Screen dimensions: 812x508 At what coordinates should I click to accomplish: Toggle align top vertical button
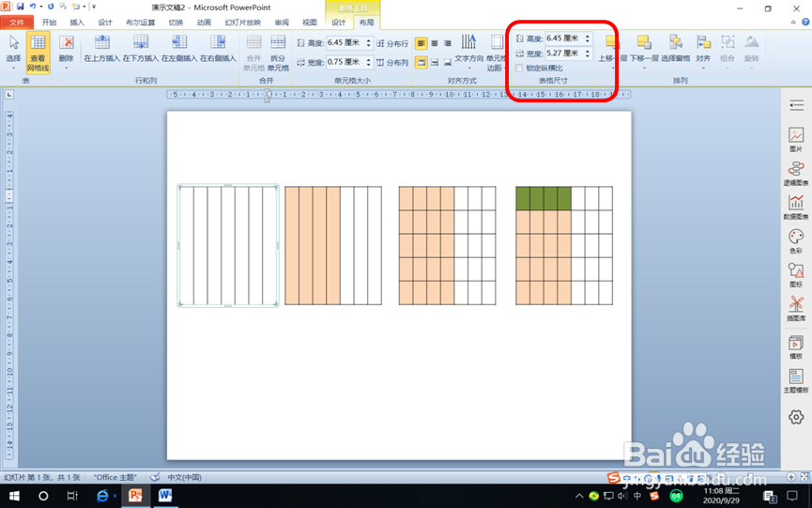tap(421, 62)
